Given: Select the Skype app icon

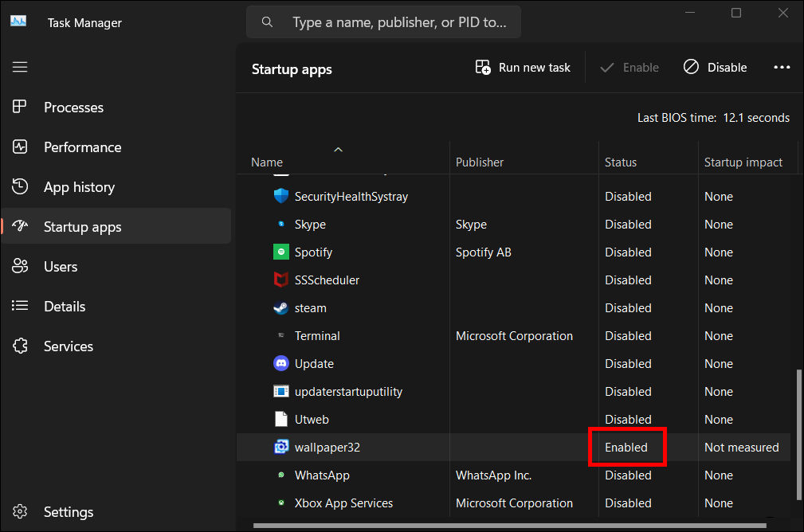Looking at the screenshot, I should tap(281, 224).
